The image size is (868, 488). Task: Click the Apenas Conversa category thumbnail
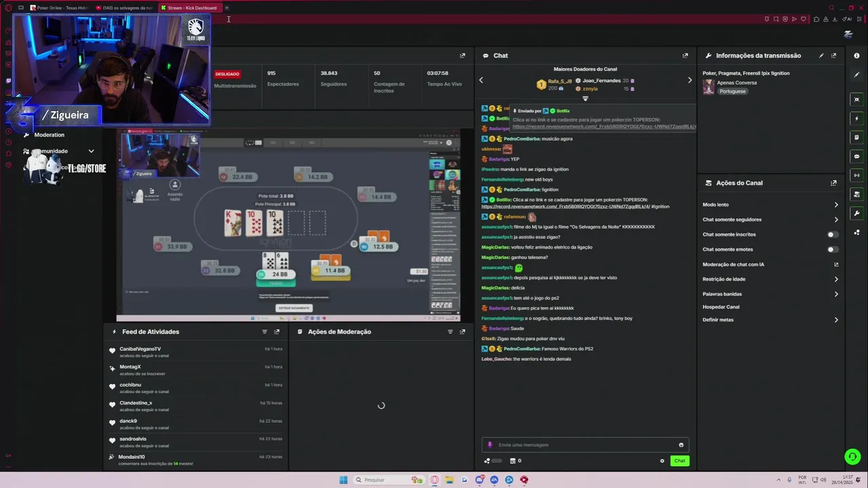click(709, 87)
